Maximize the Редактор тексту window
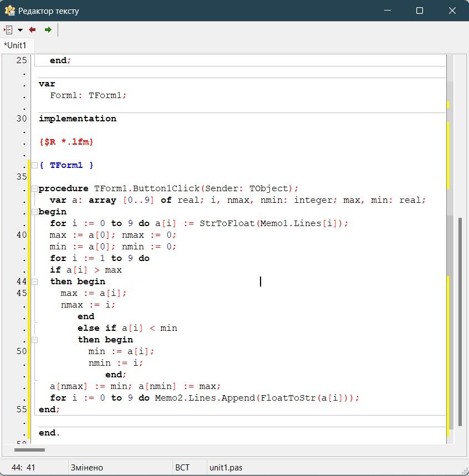 (420, 11)
